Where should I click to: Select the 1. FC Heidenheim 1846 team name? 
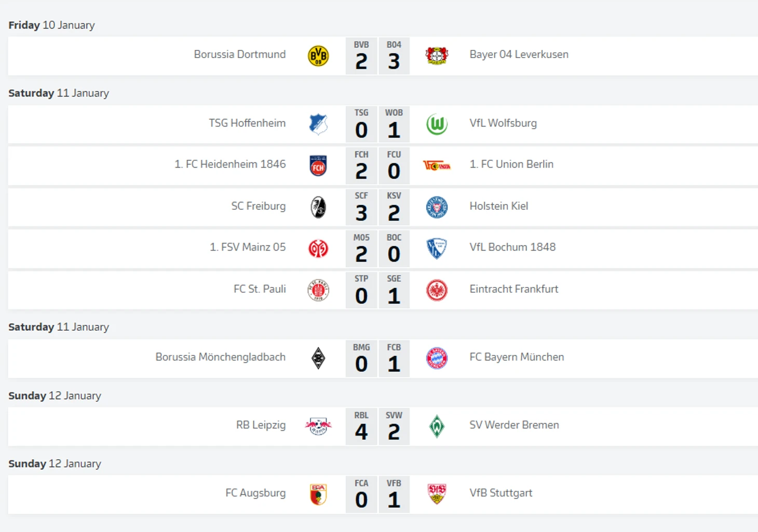230,165
